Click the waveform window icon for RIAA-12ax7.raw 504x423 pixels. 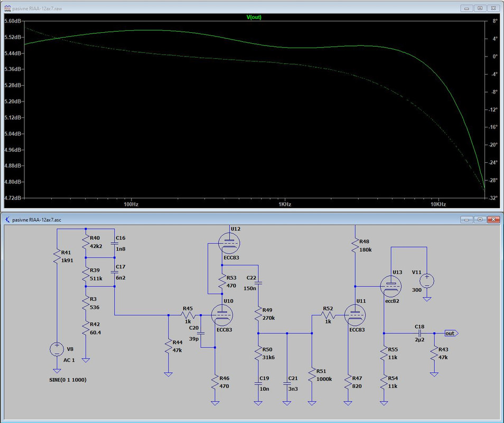tap(7, 8)
